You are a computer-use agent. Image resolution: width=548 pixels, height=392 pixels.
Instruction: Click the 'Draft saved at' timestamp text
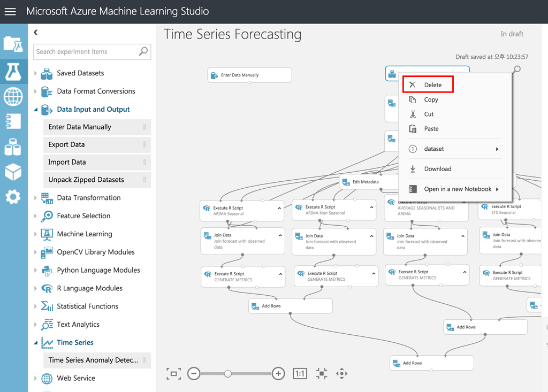[x=492, y=57]
